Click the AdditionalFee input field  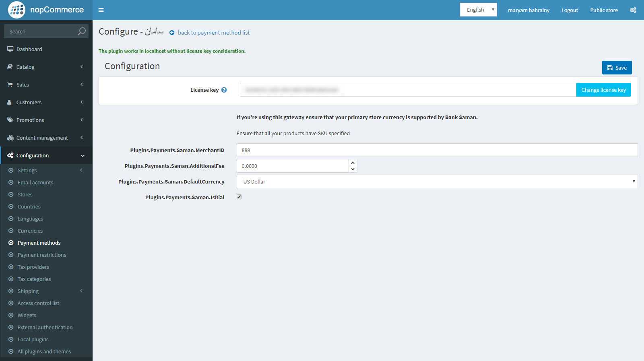293,166
